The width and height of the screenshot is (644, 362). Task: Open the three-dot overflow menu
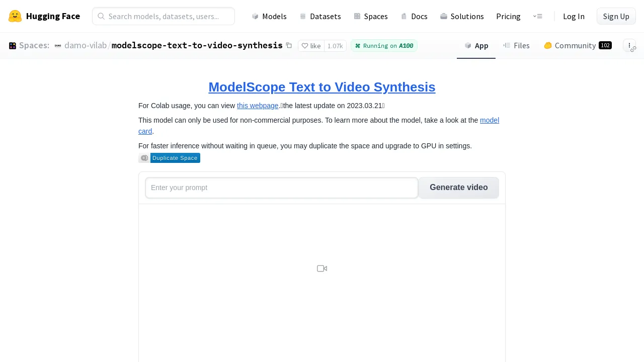pyautogui.click(x=629, y=45)
